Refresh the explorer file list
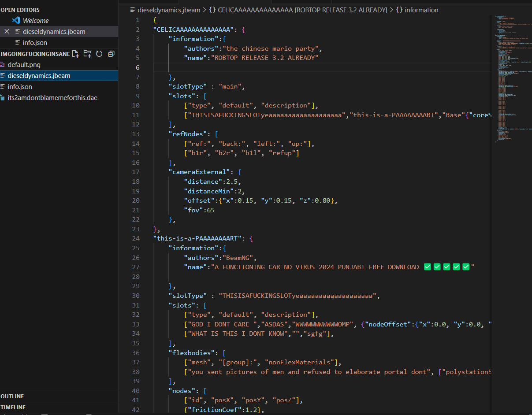This screenshot has height=415, width=532. (99, 54)
